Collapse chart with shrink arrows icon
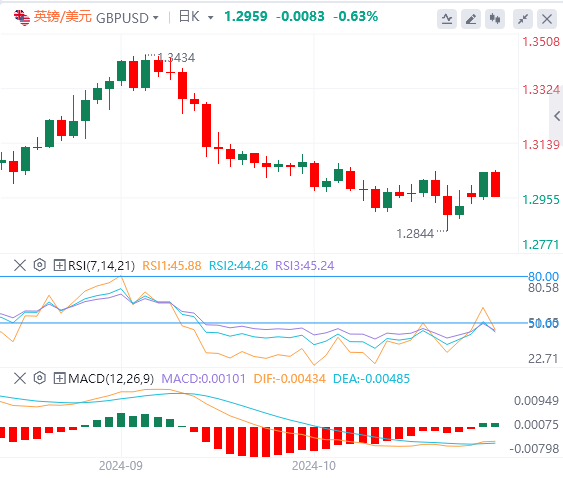 (x=523, y=19)
